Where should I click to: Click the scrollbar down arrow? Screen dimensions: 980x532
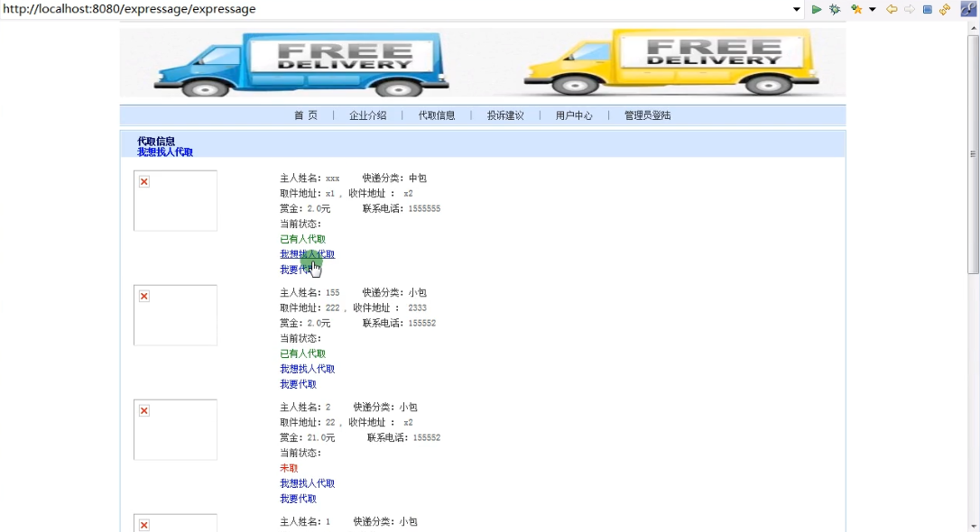click(x=973, y=527)
